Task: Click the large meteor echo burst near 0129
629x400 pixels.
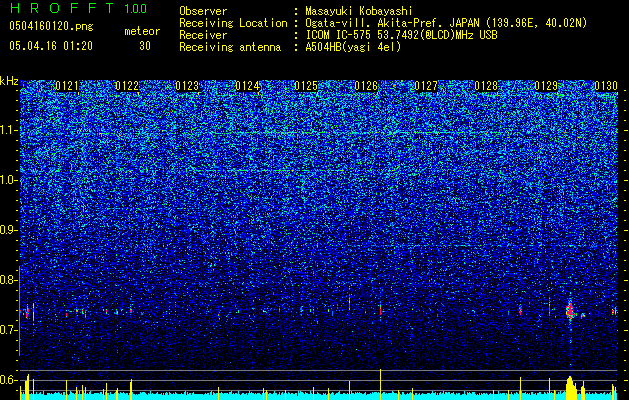Action: click(570, 311)
